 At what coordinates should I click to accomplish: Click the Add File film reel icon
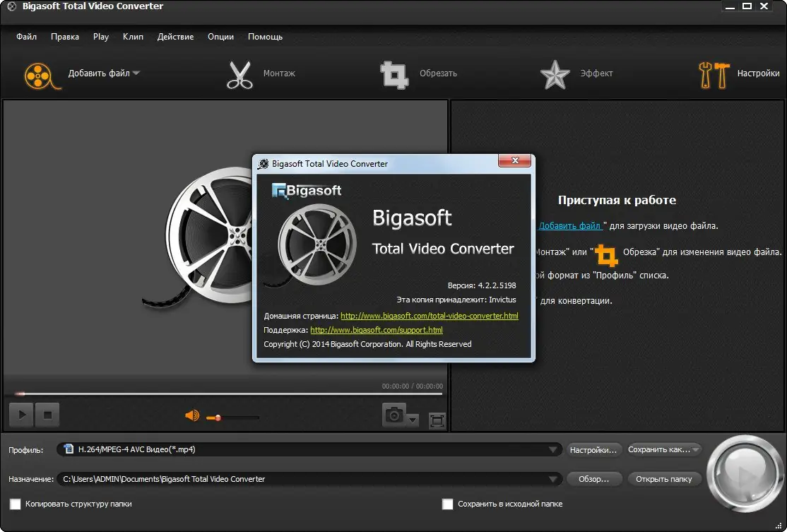pos(41,76)
